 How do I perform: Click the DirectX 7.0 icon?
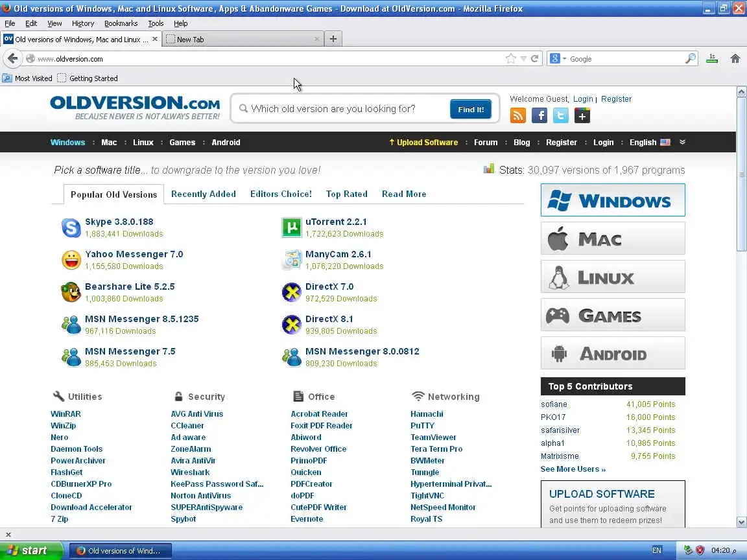click(292, 292)
